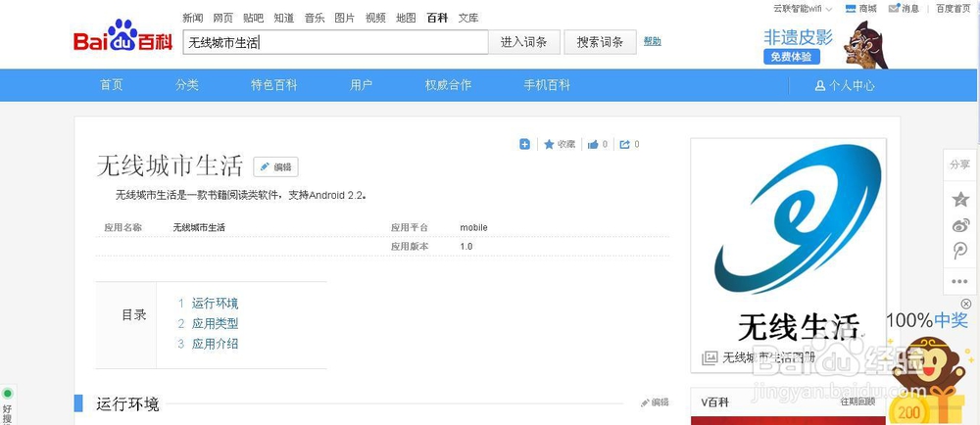Go to 文库 in top navigation
This screenshot has width=980, height=425.
468,18
